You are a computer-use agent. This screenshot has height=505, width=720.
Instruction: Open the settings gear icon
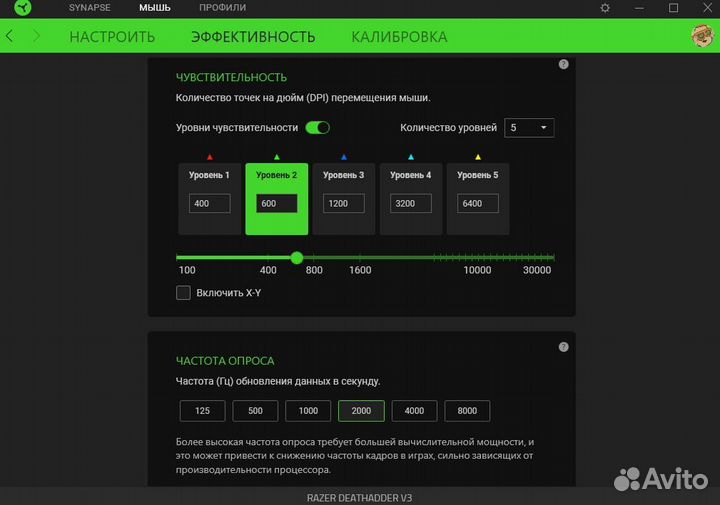[x=605, y=8]
